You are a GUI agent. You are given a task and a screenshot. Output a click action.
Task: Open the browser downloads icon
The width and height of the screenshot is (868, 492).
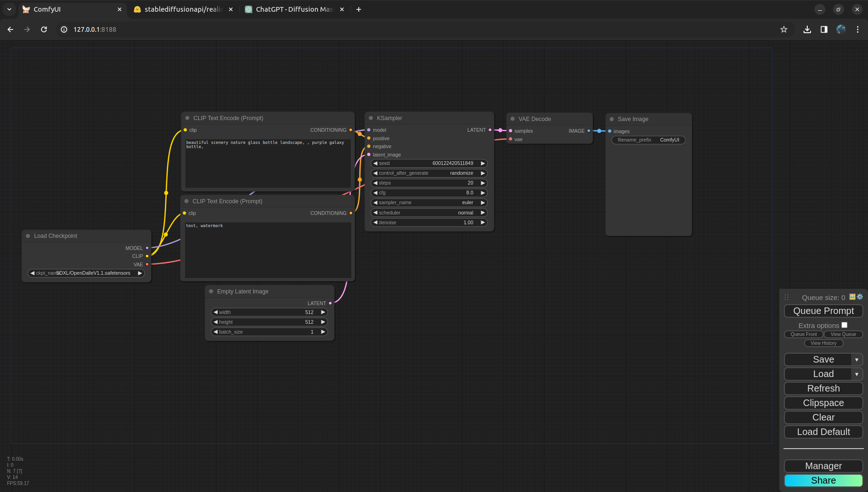pyautogui.click(x=807, y=29)
